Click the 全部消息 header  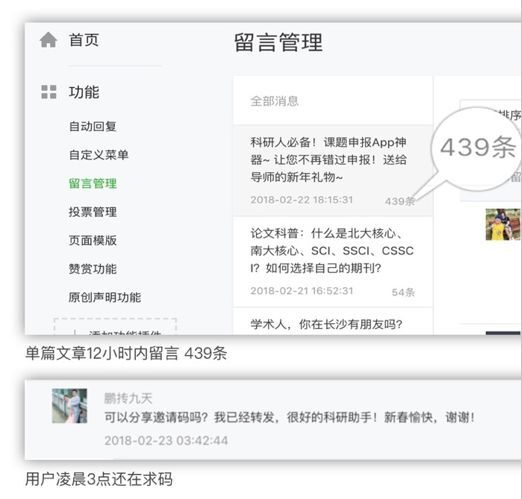point(274,101)
